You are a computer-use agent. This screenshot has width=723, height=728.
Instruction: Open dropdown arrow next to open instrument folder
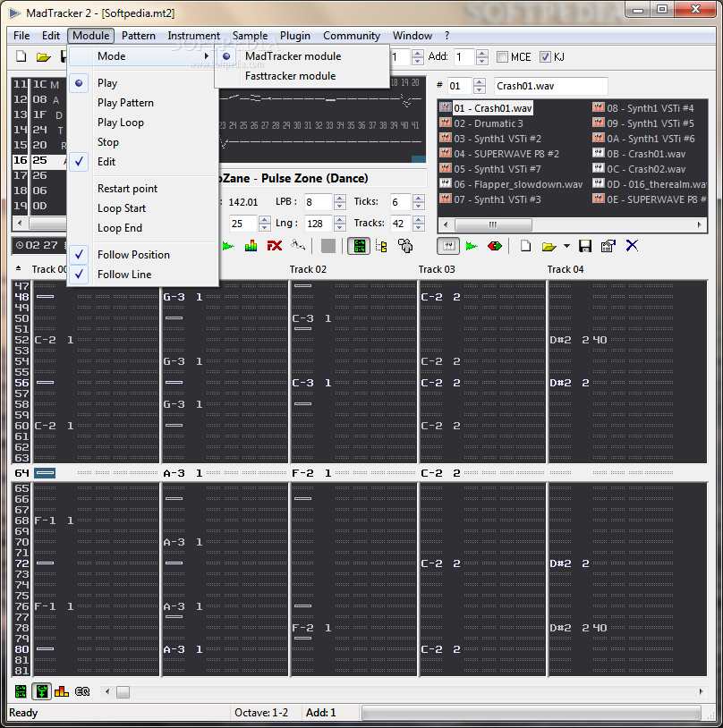[566, 246]
